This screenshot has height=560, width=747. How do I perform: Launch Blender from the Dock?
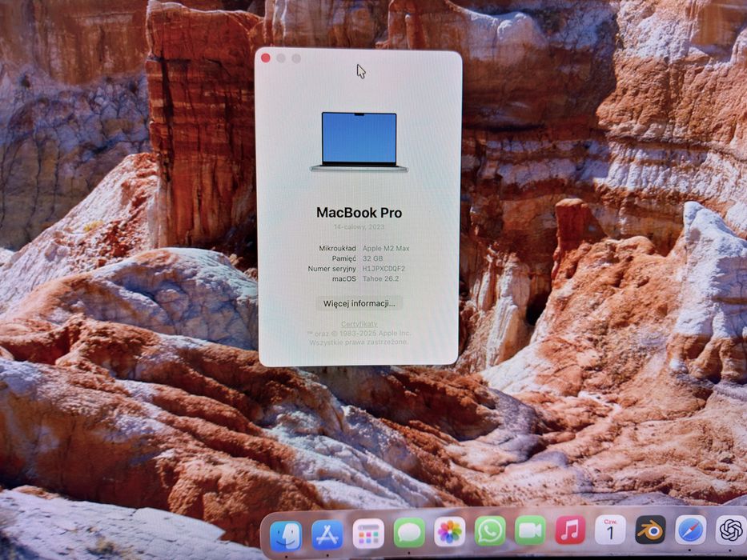pyautogui.click(x=650, y=529)
